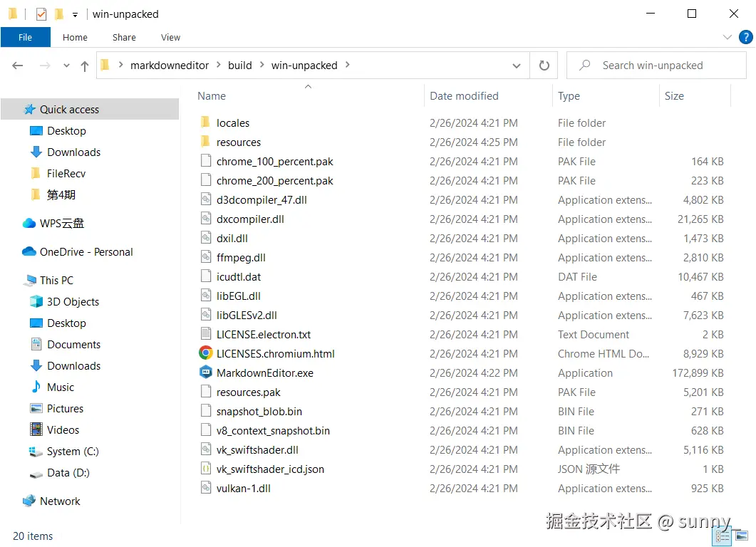This screenshot has height=547, width=756.
Task: Click the d3dcompiler_47.dll file icon
Action: click(206, 199)
